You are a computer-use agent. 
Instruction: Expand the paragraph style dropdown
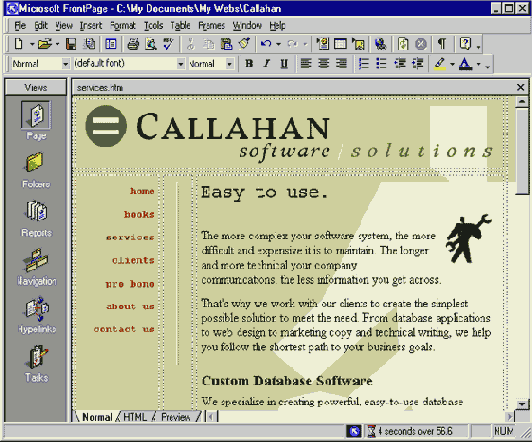65,64
